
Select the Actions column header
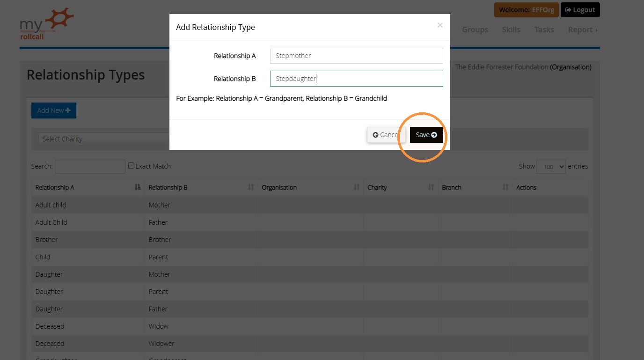click(550, 187)
